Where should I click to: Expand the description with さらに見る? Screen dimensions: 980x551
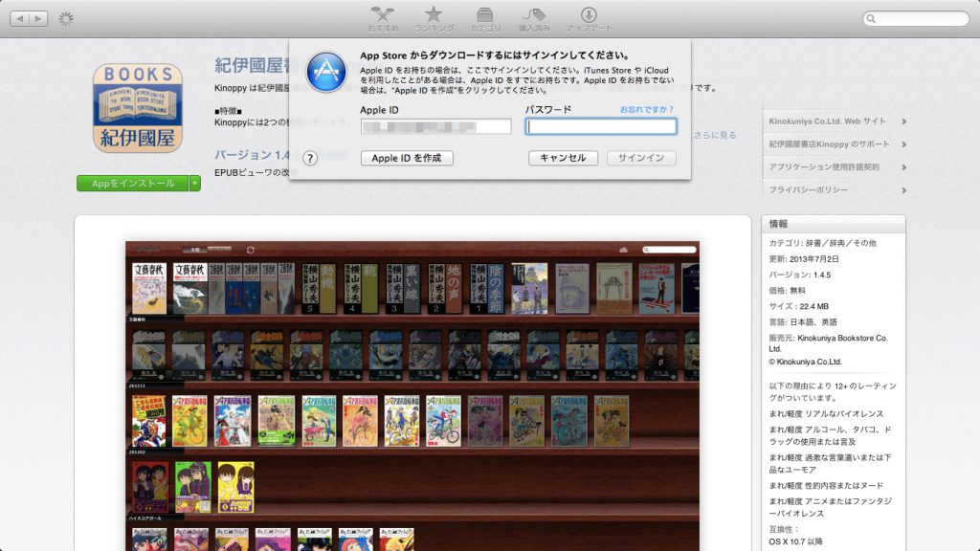pyautogui.click(x=714, y=135)
